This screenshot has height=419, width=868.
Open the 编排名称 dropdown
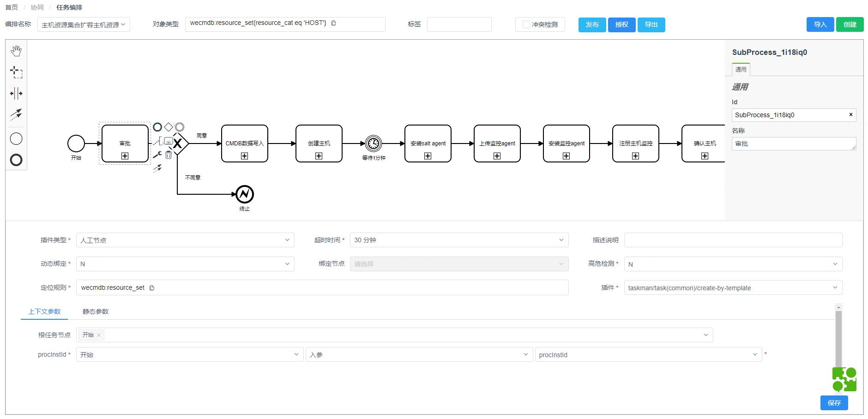tap(84, 24)
